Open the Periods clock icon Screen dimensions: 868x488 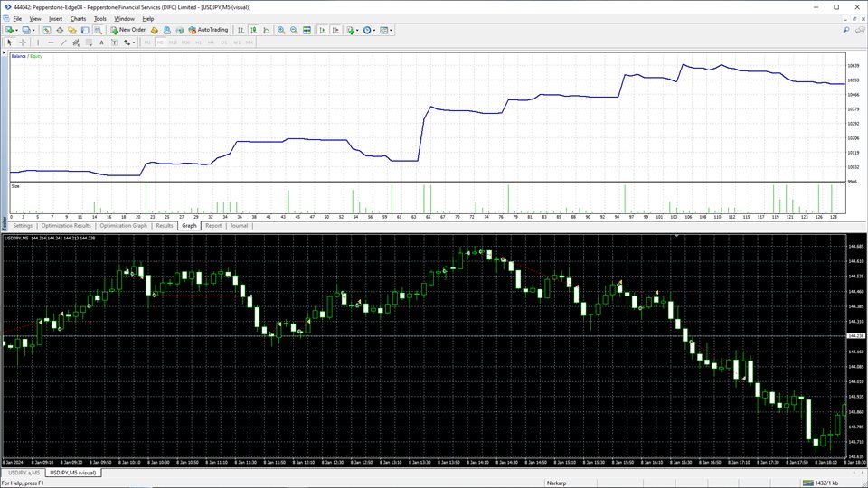click(x=367, y=30)
